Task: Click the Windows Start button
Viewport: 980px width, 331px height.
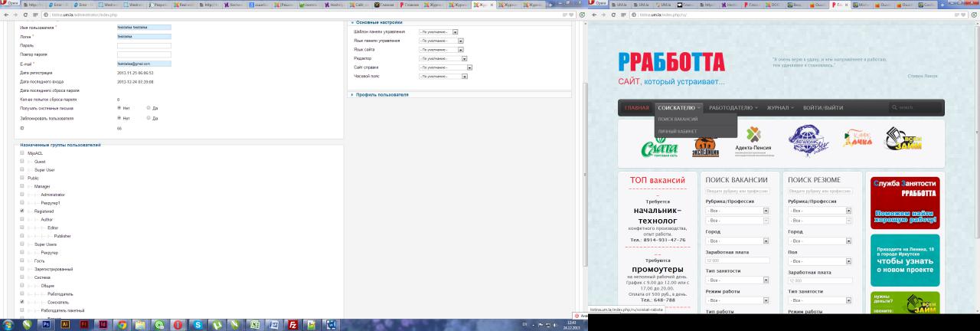Action: (x=8, y=324)
